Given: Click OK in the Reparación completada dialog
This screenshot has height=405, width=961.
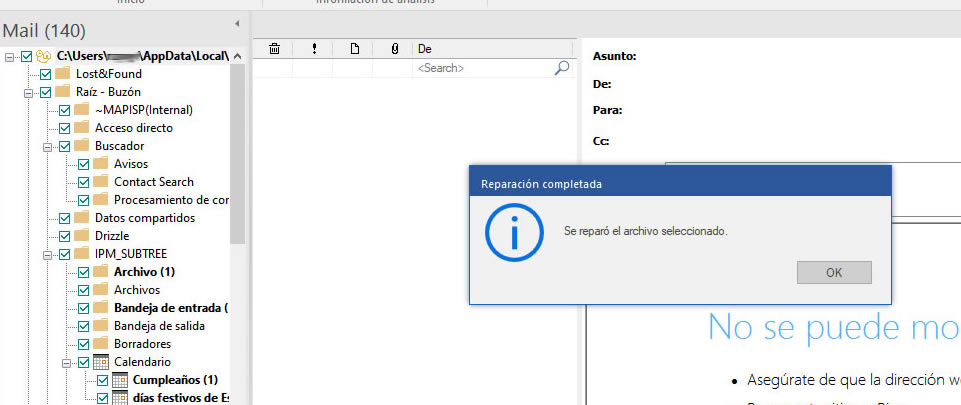Looking at the screenshot, I should [834, 273].
